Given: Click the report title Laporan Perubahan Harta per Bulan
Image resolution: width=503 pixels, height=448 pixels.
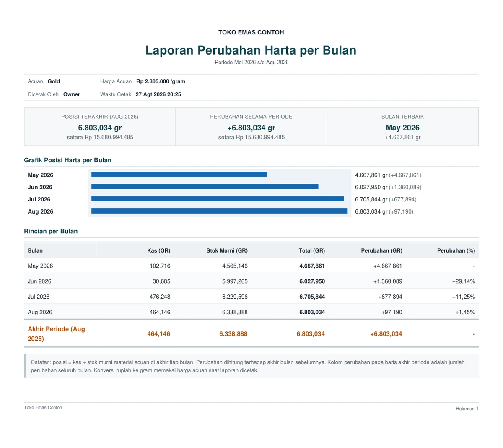Looking at the screenshot, I should 251,50.
